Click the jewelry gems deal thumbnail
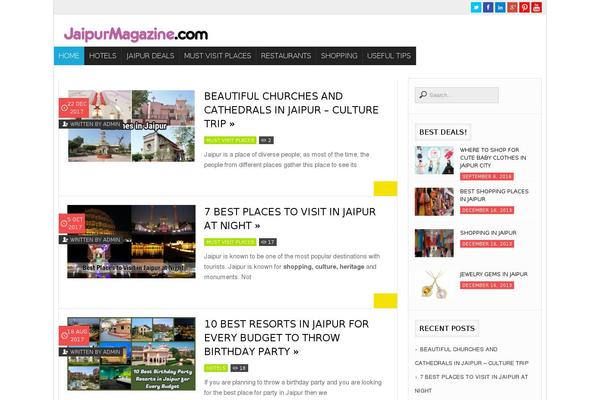This screenshot has width=600, height=400. 434,284
